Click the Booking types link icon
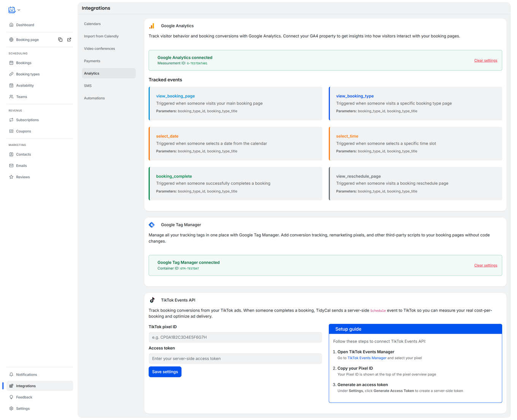Screen dimensions: 517x420 pyautogui.click(x=11, y=74)
